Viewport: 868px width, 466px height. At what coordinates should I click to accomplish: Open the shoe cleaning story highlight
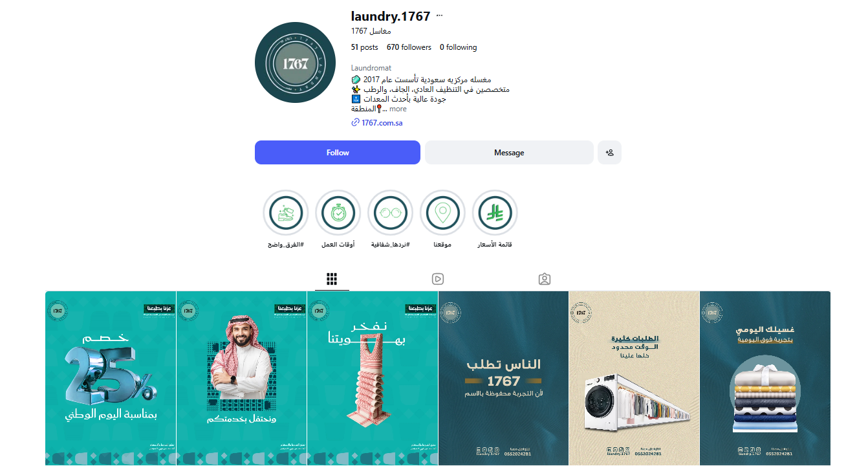click(x=286, y=212)
